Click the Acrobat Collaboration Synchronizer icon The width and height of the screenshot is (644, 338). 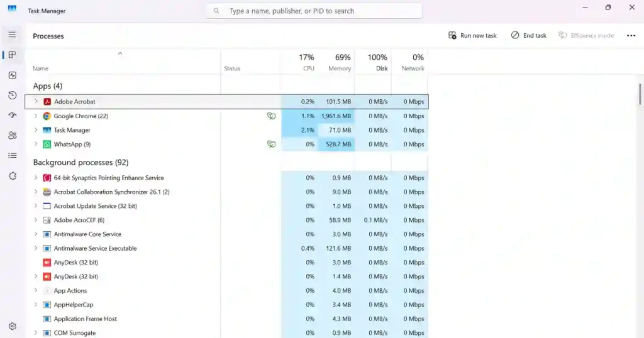pos(47,192)
